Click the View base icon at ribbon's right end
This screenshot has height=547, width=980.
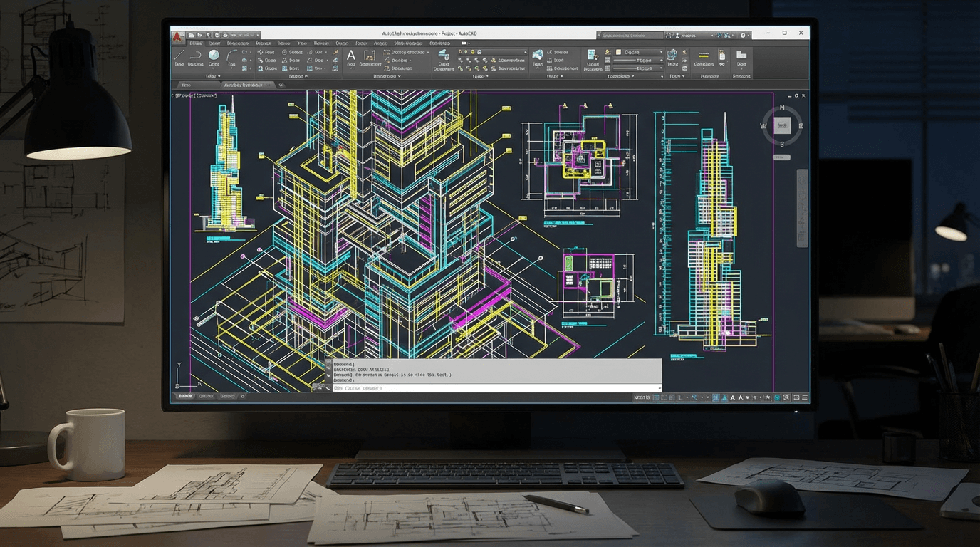point(741,56)
